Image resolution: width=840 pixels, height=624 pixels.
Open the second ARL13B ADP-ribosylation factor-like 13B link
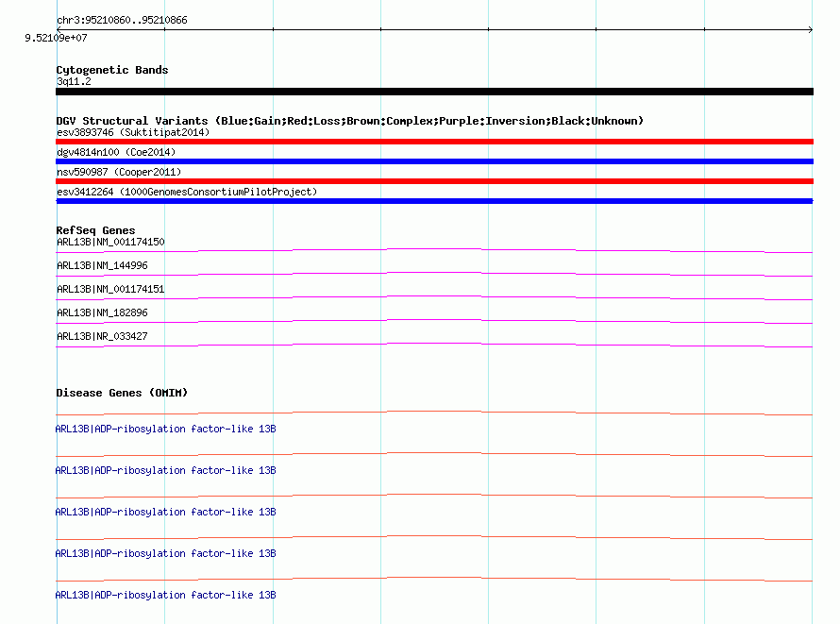(x=165, y=470)
